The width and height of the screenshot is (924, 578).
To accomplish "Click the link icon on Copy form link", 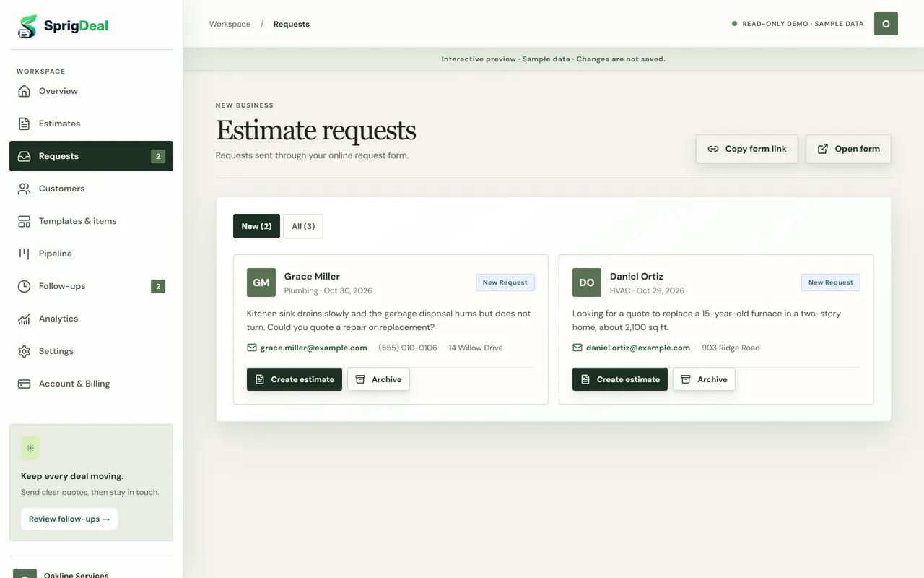I will (713, 149).
